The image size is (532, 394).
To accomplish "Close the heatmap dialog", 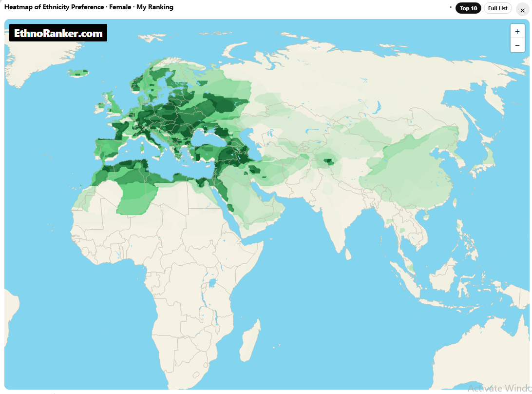I will [x=522, y=10].
